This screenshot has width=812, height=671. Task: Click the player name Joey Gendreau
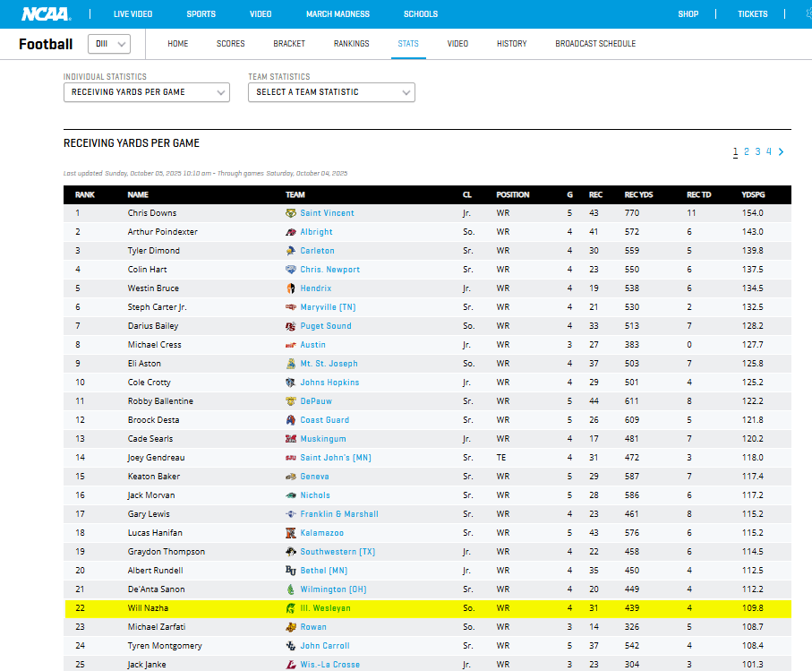coord(156,458)
